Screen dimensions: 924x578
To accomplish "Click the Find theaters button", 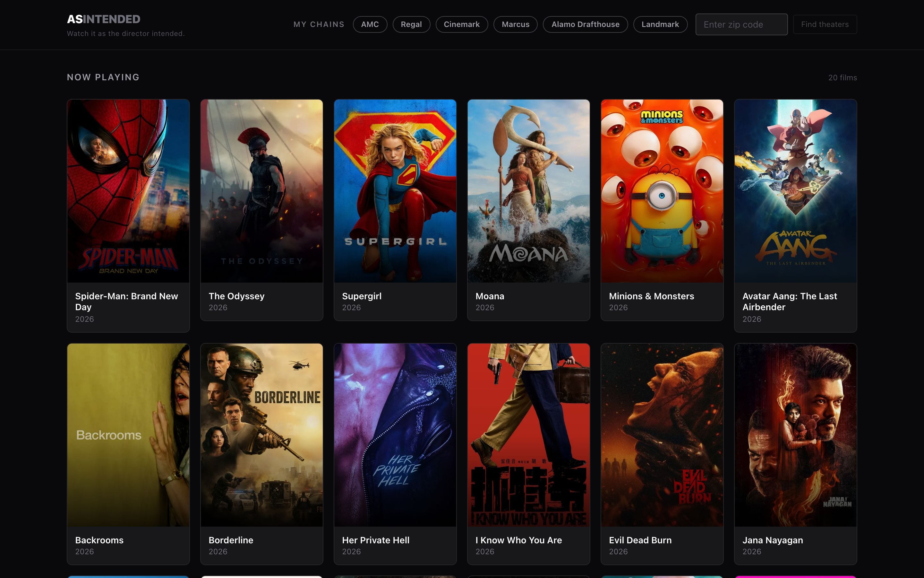I will point(825,24).
